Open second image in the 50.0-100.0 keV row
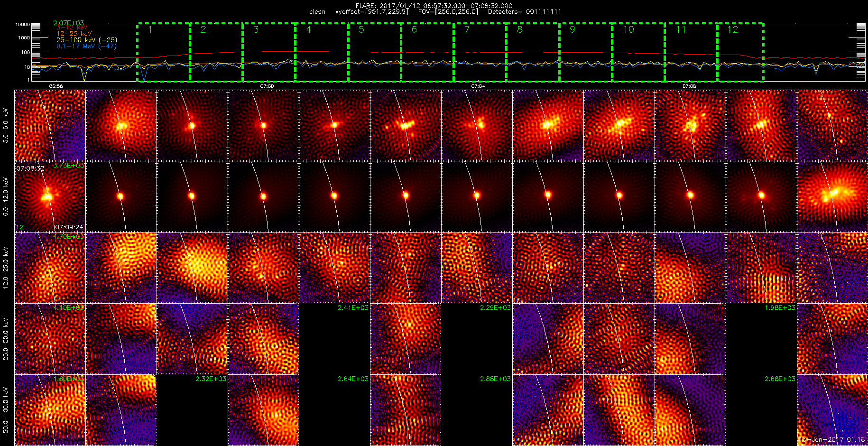 tap(121, 410)
